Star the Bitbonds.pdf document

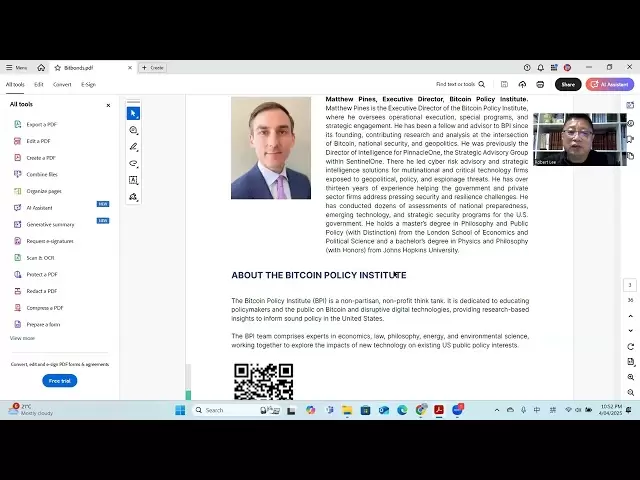(58, 68)
